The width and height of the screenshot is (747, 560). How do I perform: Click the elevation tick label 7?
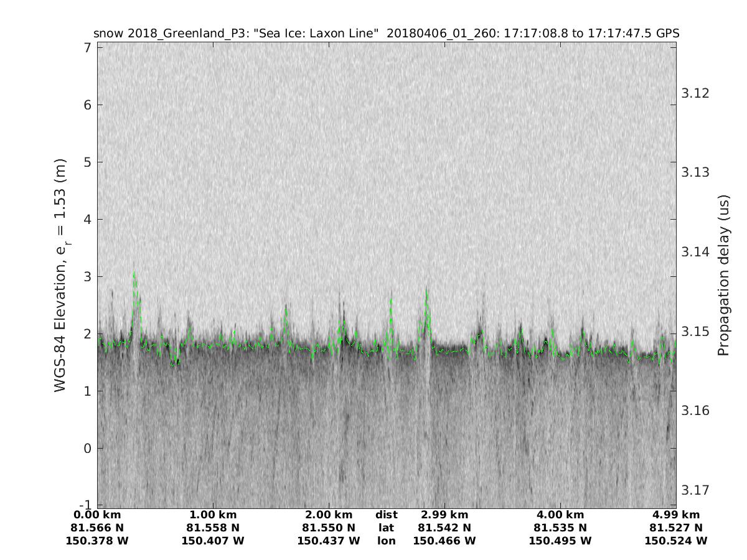click(87, 48)
